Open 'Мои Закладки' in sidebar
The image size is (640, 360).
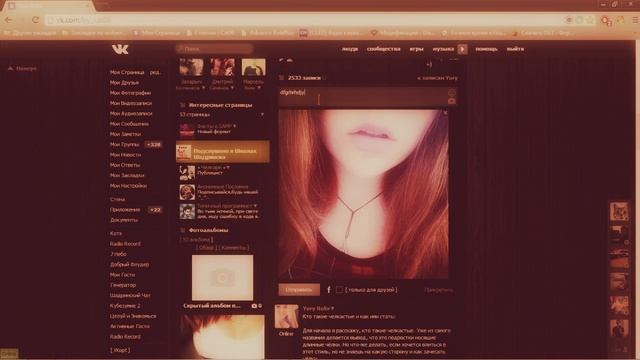point(127,175)
